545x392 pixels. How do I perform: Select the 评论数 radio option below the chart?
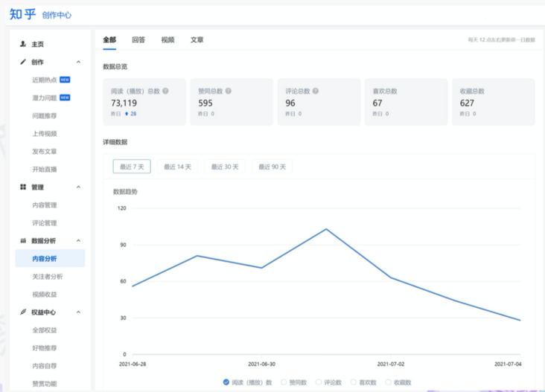[319, 382]
